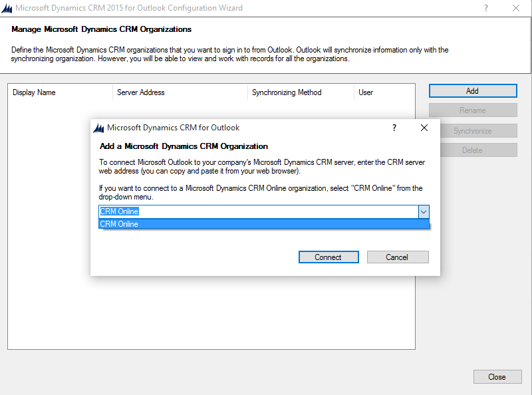
Task: Click the Rename button
Action: (473, 110)
